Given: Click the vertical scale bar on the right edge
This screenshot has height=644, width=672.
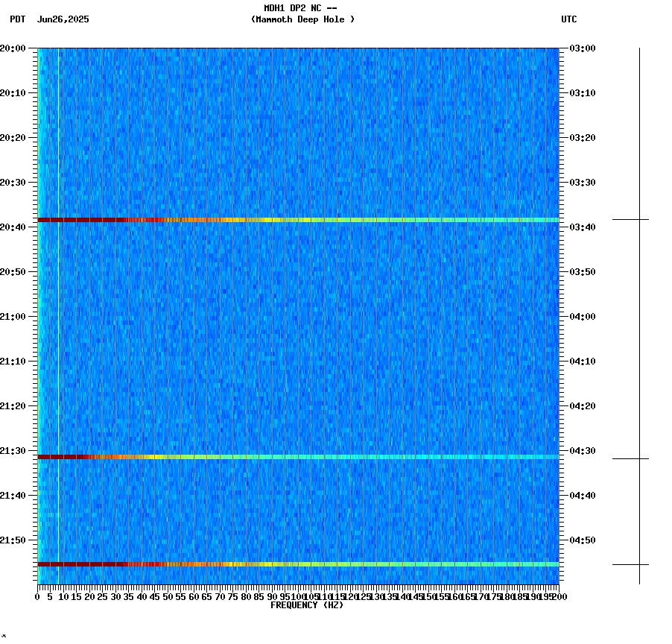Looking at the screenshot, I should point(639,313).
